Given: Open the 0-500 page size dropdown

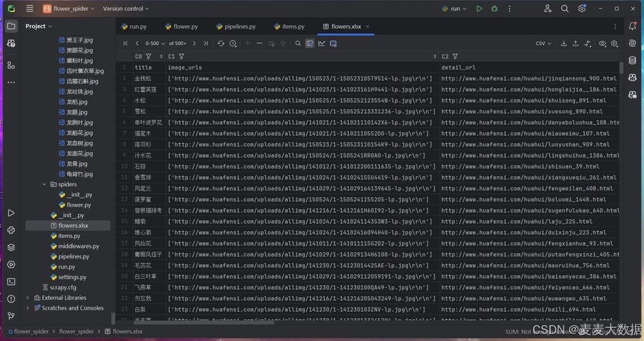Looking at the screenshot, I should pyautogui.click(x=155, y=44).
